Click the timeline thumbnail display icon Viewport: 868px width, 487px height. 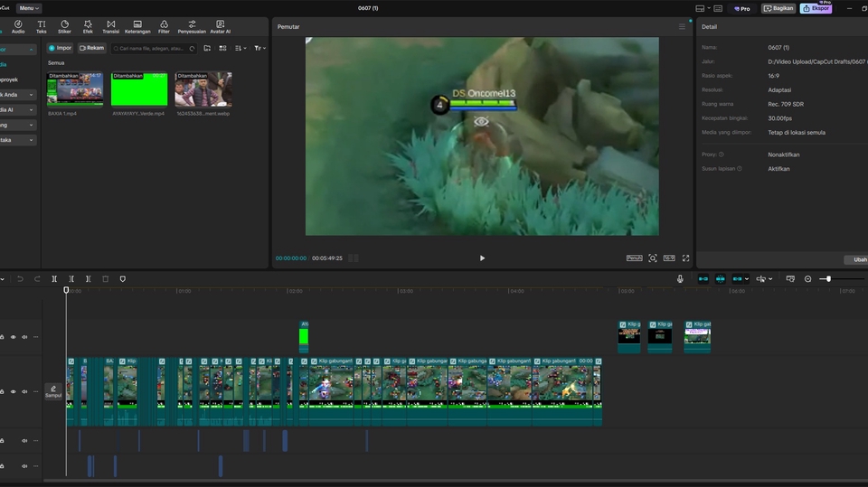pyautogui.click(x=790, y=279)
